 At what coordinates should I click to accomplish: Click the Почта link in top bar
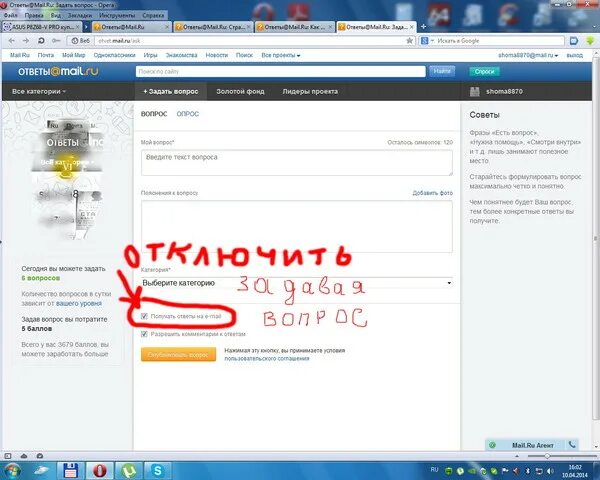46,55
